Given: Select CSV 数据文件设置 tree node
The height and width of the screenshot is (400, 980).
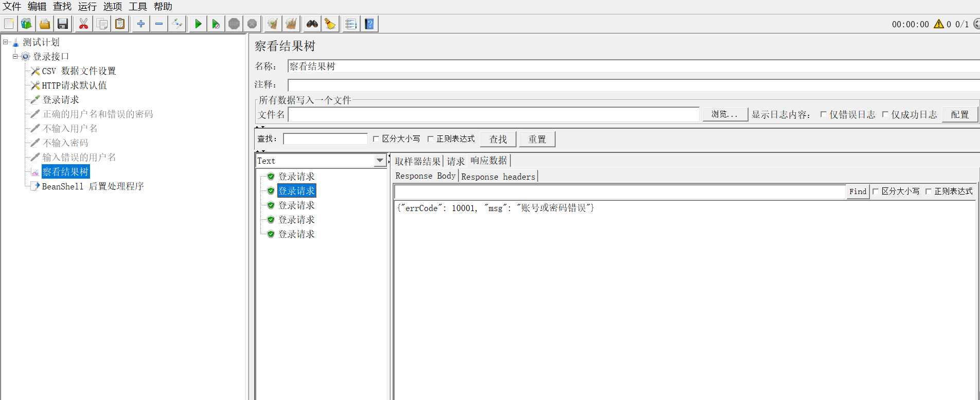Looking at the screenshot, I should [79, 71].
